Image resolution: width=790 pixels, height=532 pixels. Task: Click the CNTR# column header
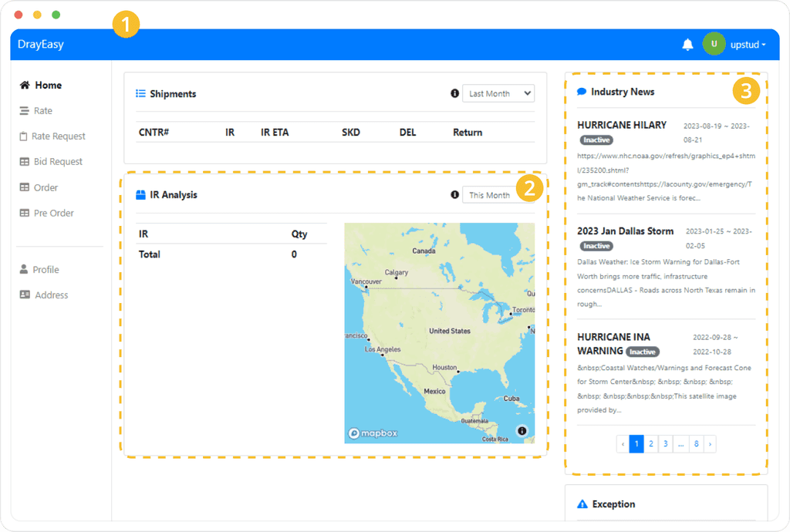click(154, 133)
